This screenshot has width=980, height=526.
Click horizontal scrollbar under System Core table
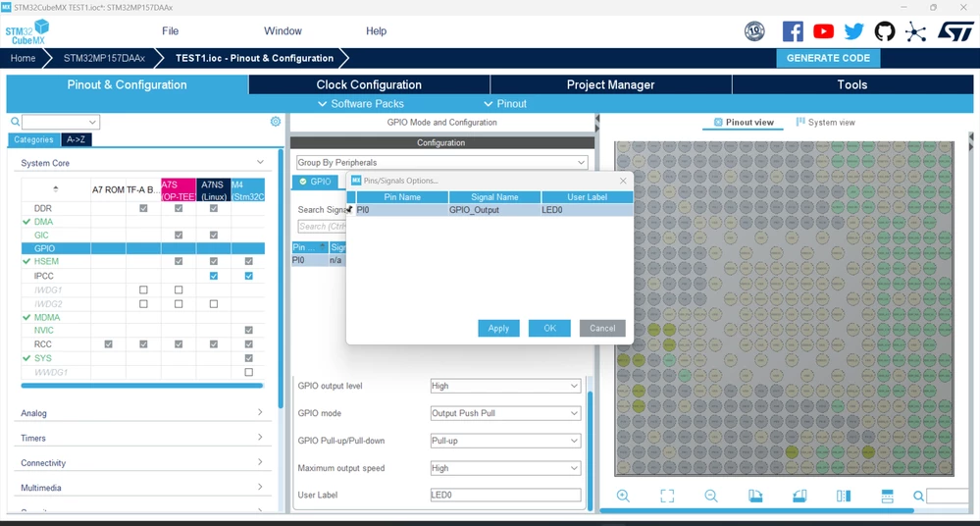coord(142,386)
